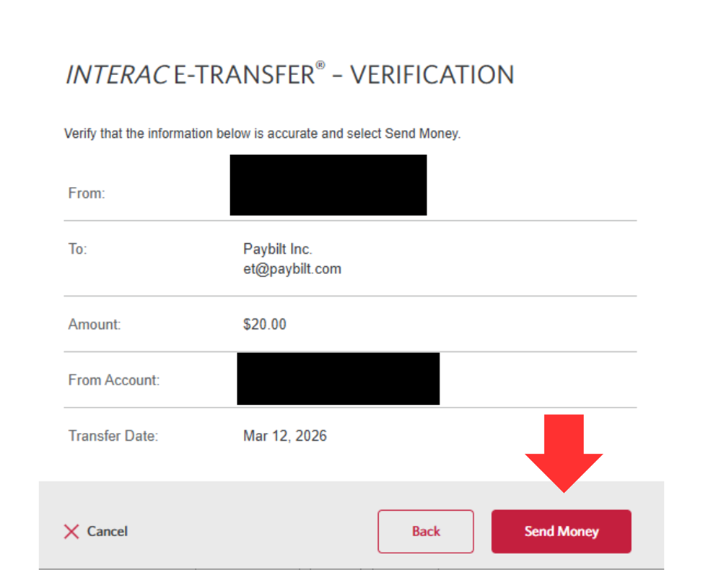This screenshot has width=703, height=588.
Task: Click the $20.00 amount value
Action: 264,325
